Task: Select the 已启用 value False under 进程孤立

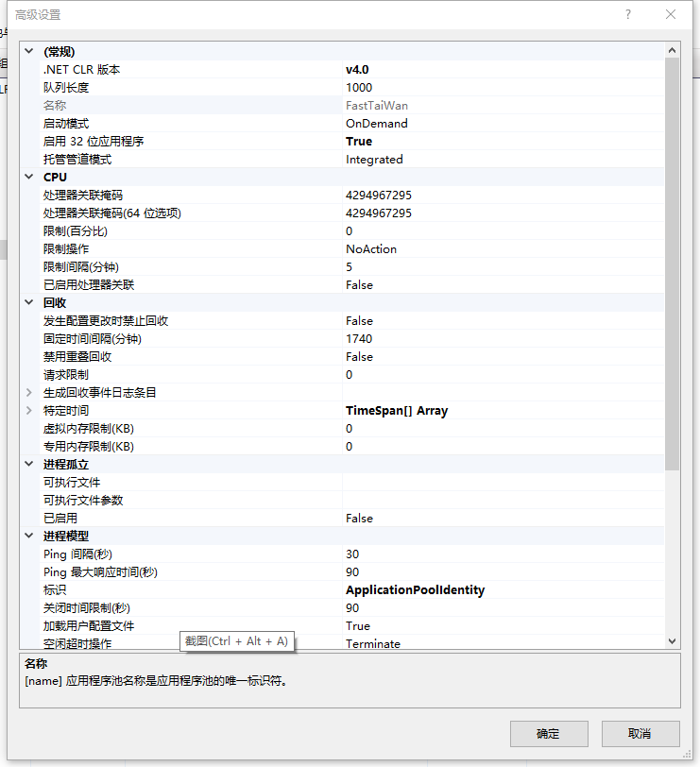Action: coord(359,518)
